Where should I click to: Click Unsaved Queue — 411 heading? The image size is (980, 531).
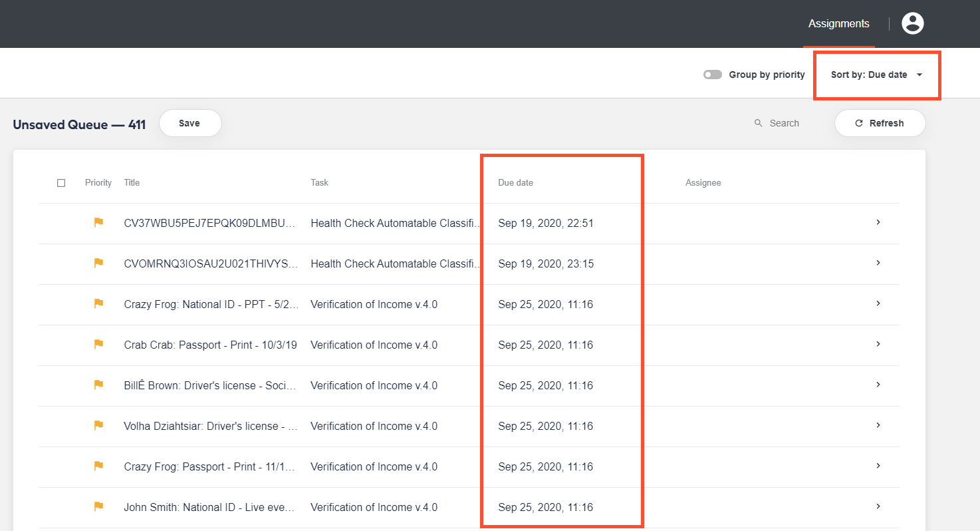point(79,124)
